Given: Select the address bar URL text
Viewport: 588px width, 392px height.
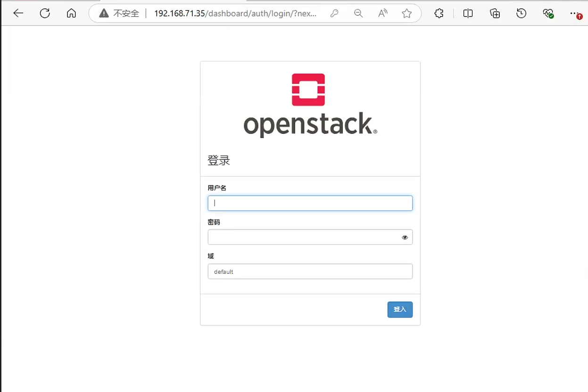Looking at the screenshot, I should (x=235, y=14).
